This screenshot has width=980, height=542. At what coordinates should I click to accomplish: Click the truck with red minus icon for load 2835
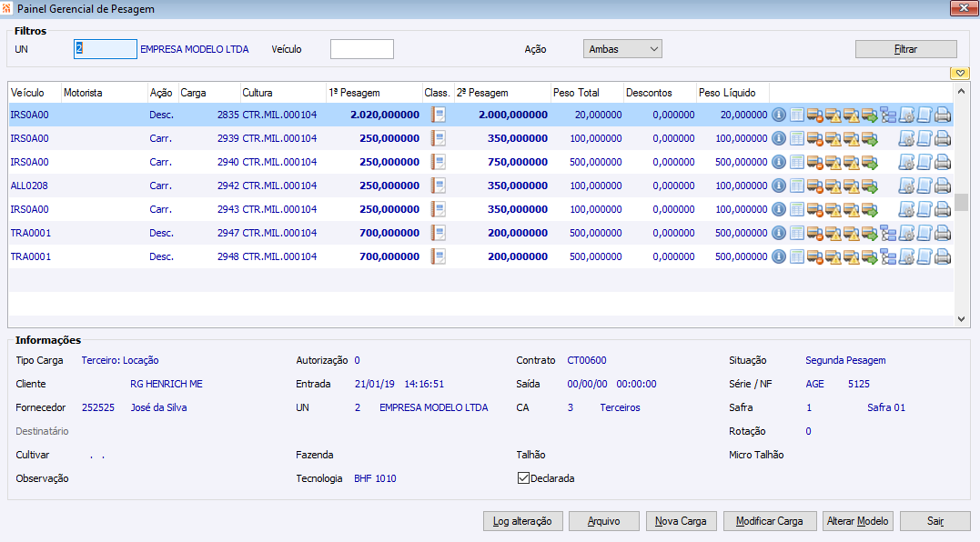(815, 115)
